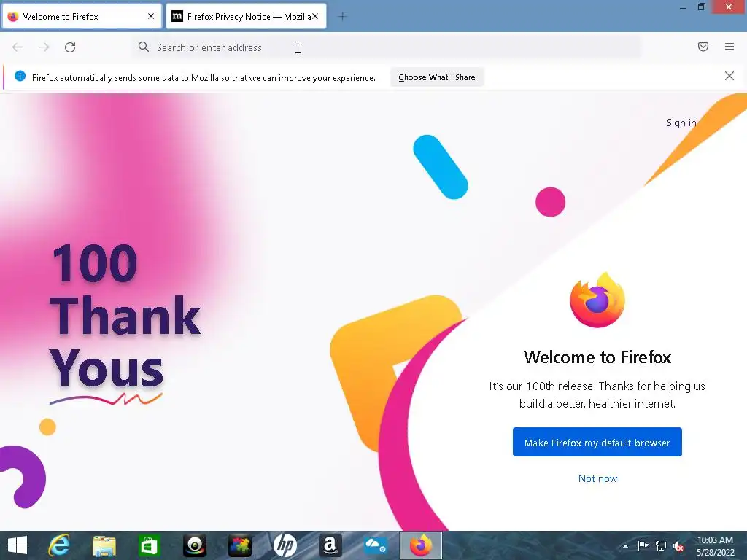The height and width of the screenshot is (560, 747).
Task: Open the Windows Store taskbar icon
Action: pyautogui.click(x=149, y=545)
